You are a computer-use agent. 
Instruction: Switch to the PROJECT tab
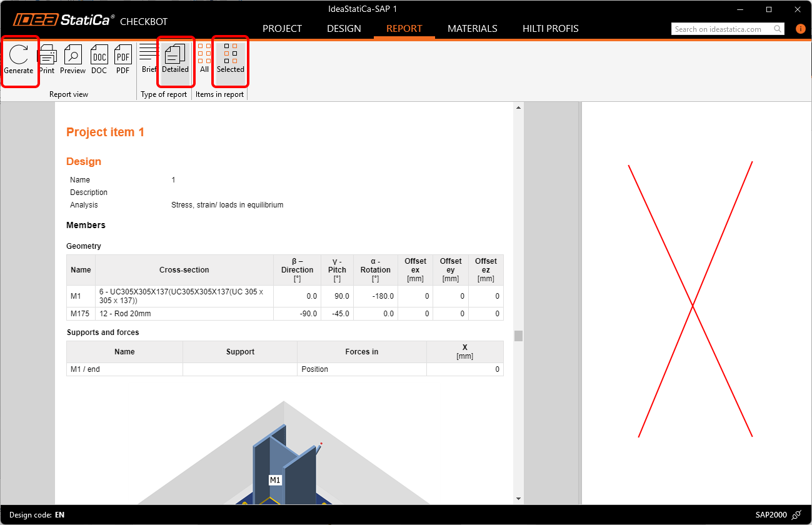coord(282,28)
